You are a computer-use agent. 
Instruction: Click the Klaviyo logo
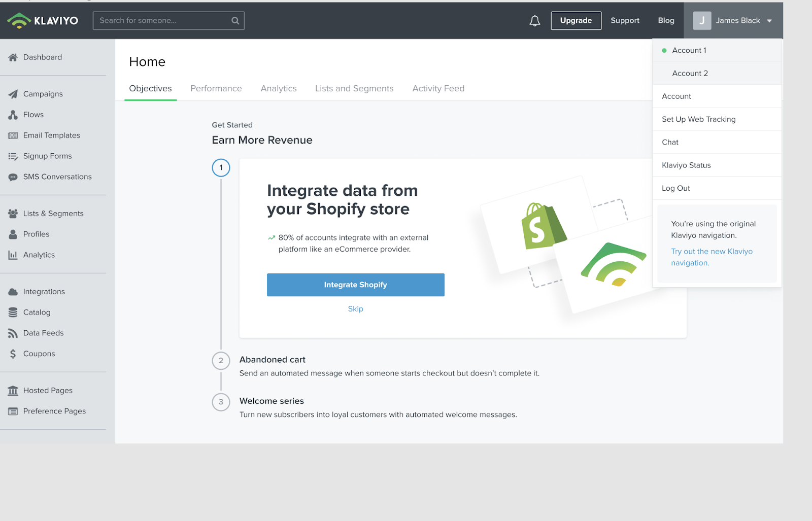pos(43,20)
